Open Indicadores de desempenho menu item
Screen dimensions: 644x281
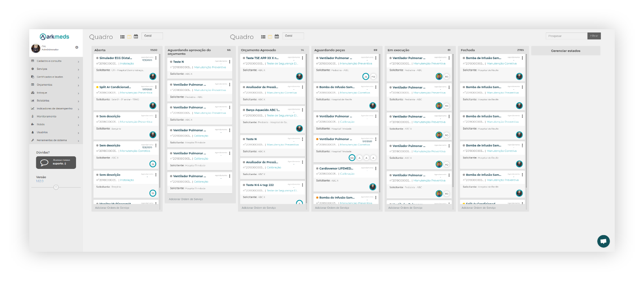click(54, 108)
